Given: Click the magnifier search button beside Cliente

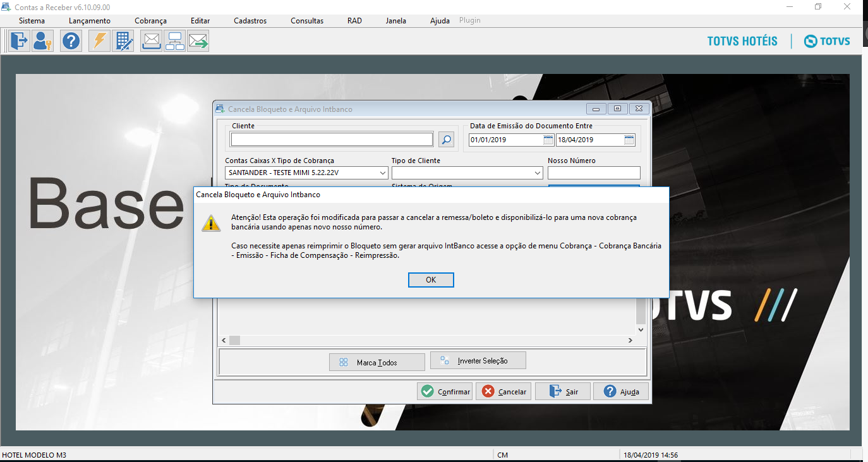Looking at the screenshot, I should tap(446, 140).
